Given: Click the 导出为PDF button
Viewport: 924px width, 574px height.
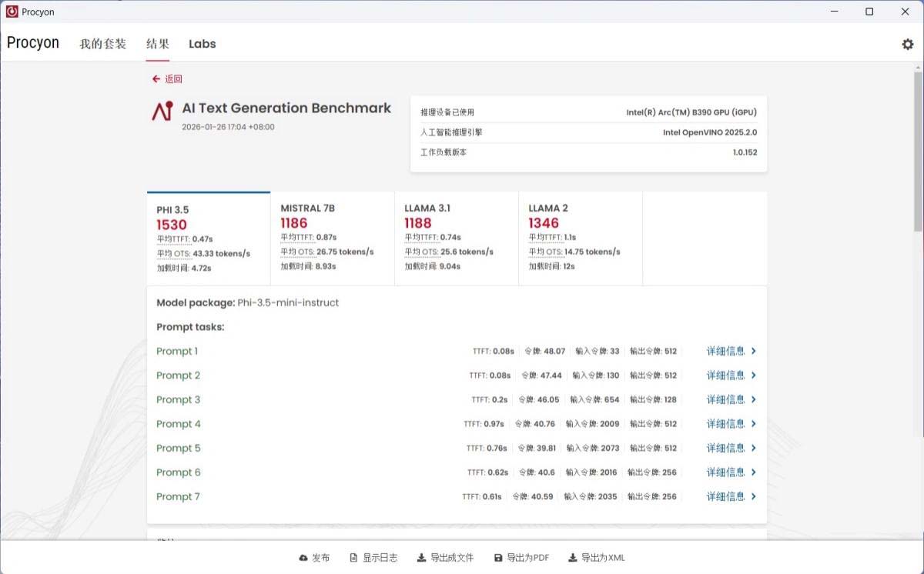Looking at the screenshot, I should [x=521, y=558].
